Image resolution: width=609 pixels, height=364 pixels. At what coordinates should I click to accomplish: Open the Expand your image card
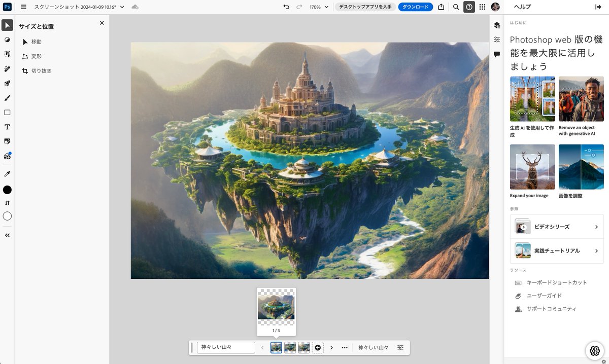(532, 171)
